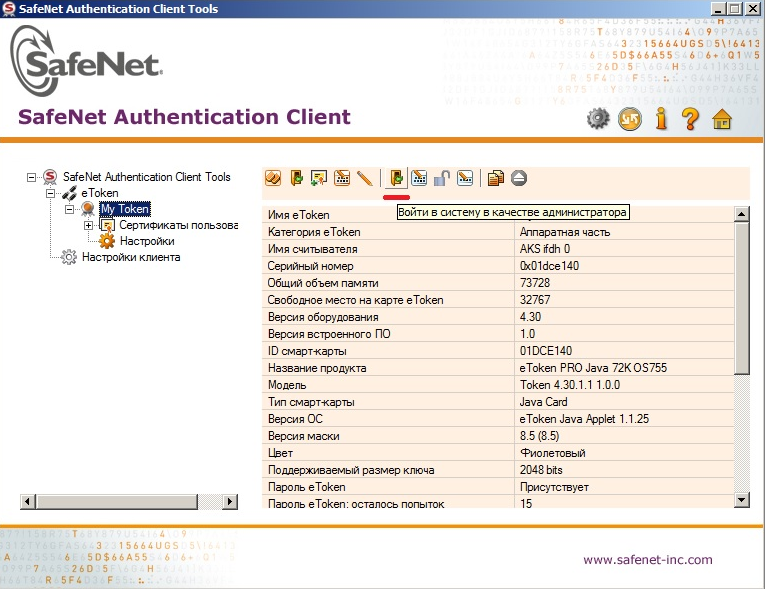Click the Модель row label
The height and width of the screenshot is (589, 765).
pyautogui.click(x=287, y=385)
